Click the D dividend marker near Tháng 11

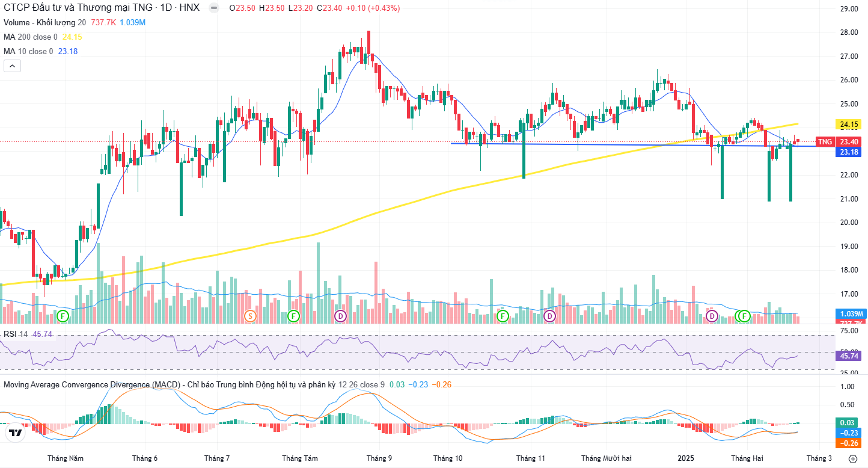pyautogui.click(x=549, y=316)
